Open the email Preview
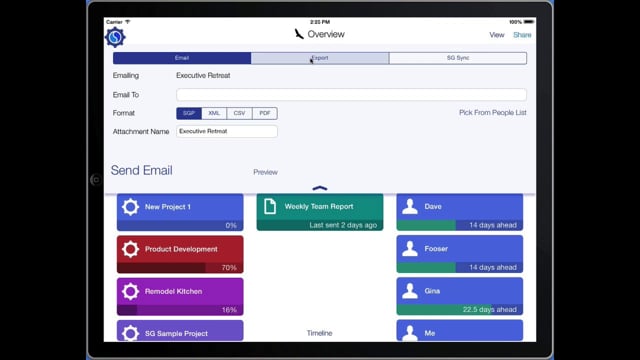This screenshot has width=640, height=360. pyautogui.click(x=265, y=172)
